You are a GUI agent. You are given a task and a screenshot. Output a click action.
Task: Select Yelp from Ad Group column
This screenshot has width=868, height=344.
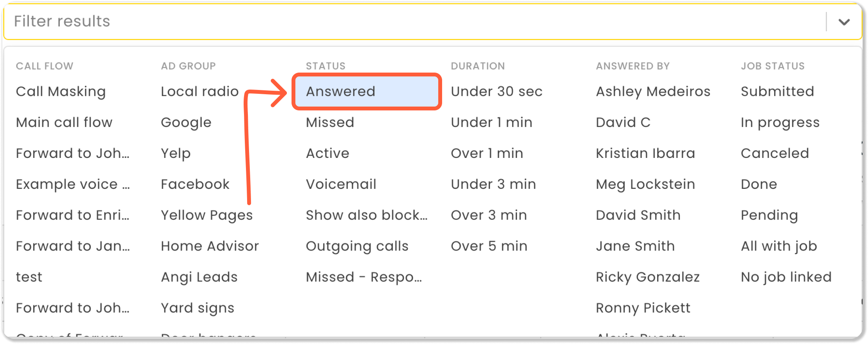pos(176,153)
